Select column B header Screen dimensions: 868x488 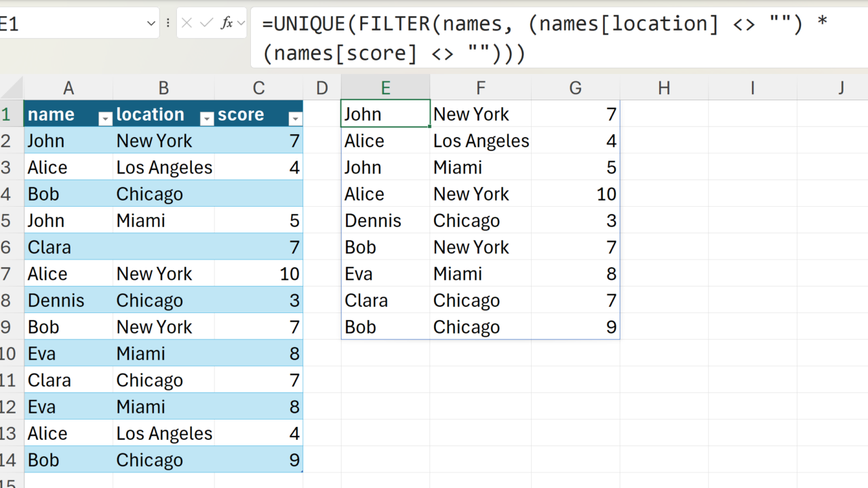coord(163,87)
